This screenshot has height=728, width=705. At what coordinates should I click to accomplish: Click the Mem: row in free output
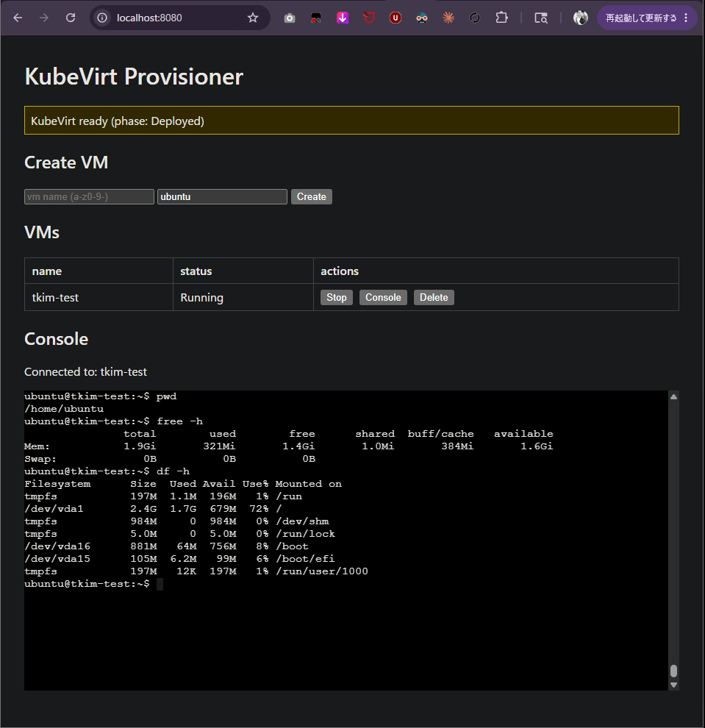(289, 446)
